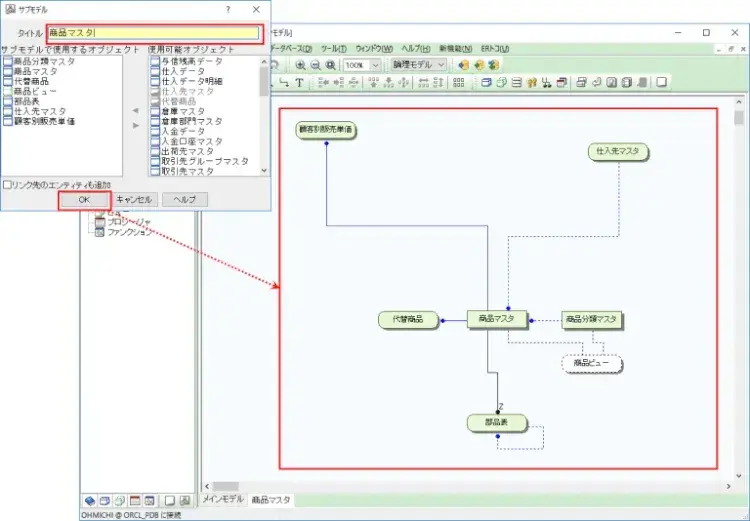Click the help question mark in dialog title bar
The height and width of the screenshot is (521, 750).
pyautogui.click(x=228, y=8)
